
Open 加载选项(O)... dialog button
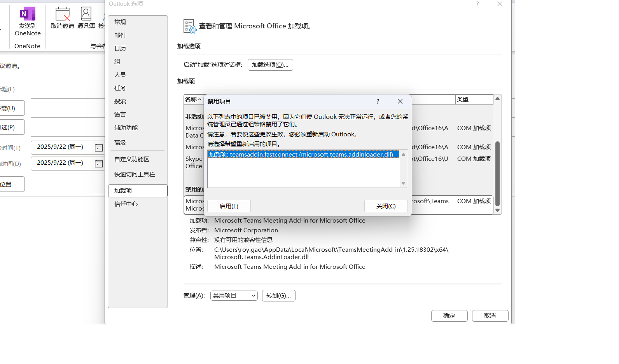pos(270,65)
